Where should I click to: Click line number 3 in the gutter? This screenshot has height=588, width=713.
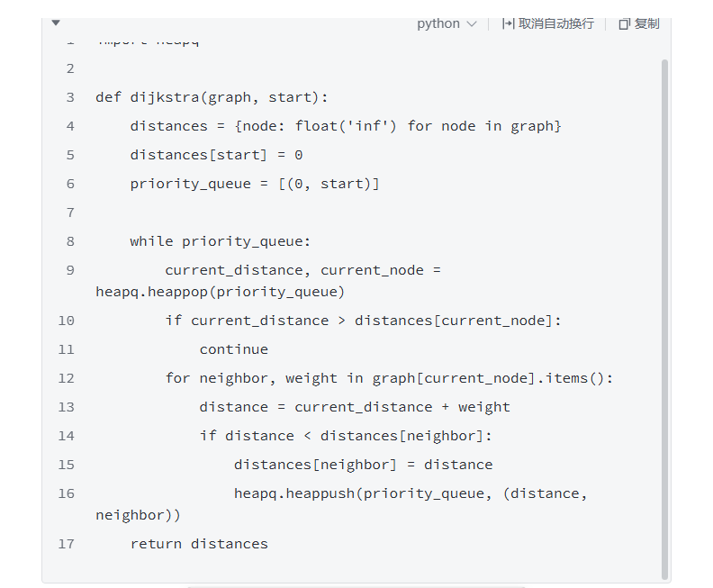(x=70, y=97)
